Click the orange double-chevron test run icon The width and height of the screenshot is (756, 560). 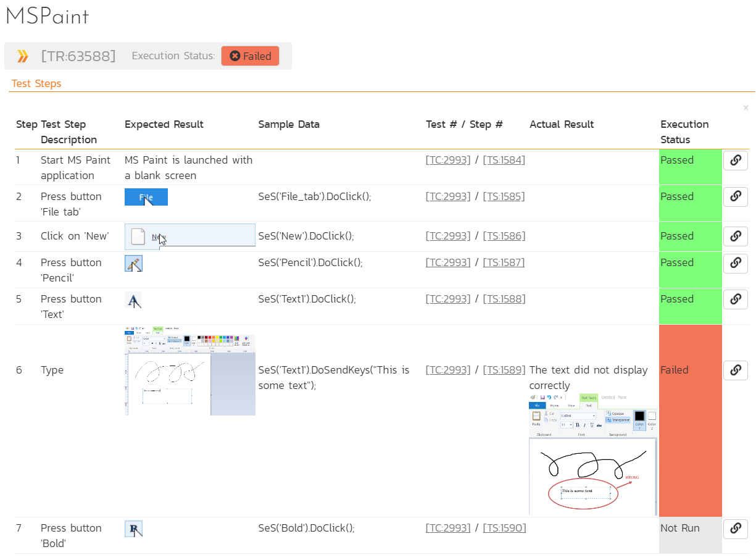(23, 56)
